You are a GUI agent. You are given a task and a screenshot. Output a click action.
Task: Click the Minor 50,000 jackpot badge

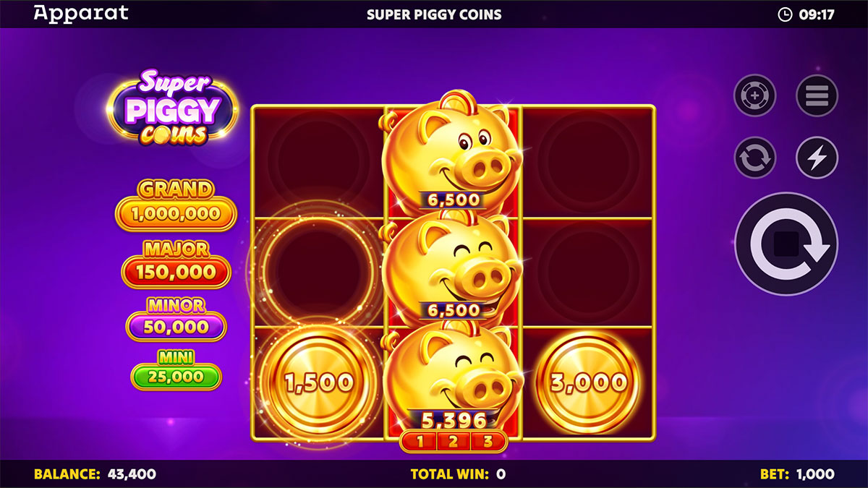pyautogui.click(x=176, y=318)
